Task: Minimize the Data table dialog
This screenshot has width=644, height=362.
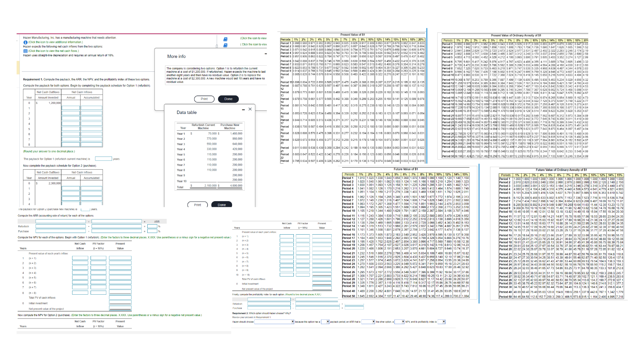Action: [243, 109]
